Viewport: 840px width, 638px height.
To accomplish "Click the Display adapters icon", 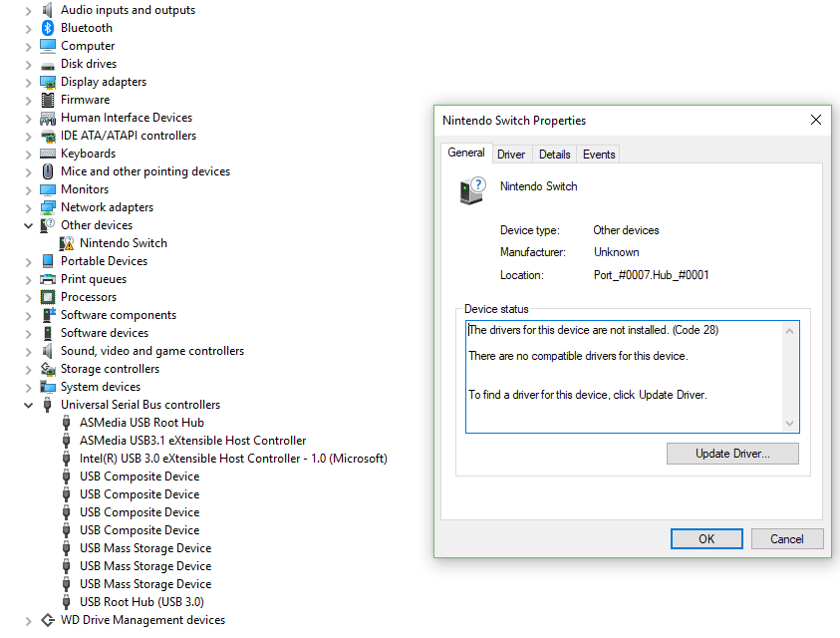I will pyautogui.click(x=48, y=82).
